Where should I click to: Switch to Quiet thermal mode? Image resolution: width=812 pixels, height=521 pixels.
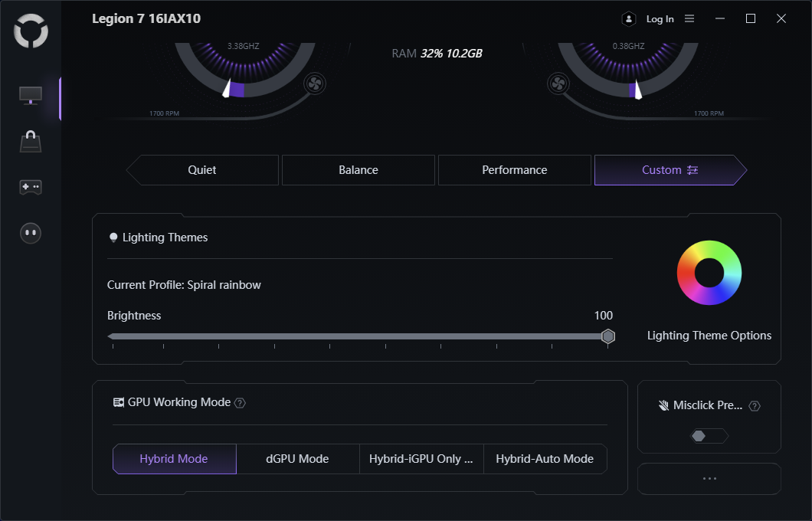[x=202, y=170]
